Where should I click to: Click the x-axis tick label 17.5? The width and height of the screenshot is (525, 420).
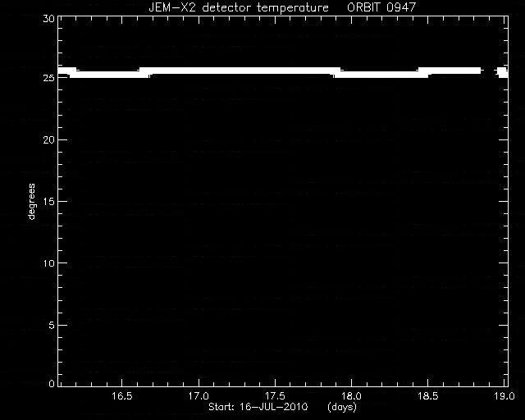pos(275,396)
